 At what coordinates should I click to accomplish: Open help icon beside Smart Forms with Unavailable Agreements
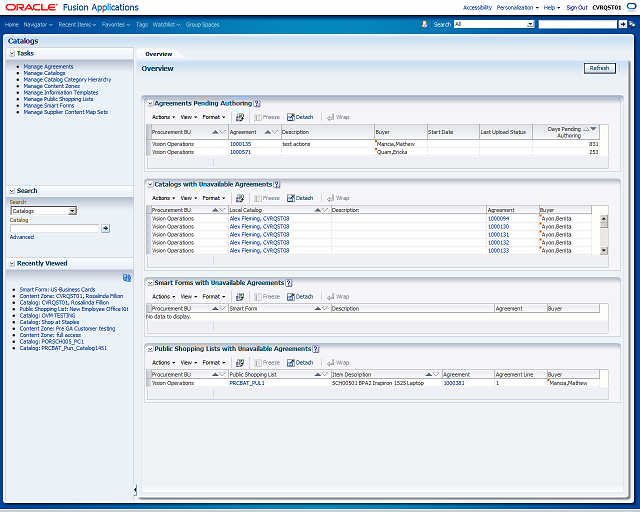coord(289,283)
